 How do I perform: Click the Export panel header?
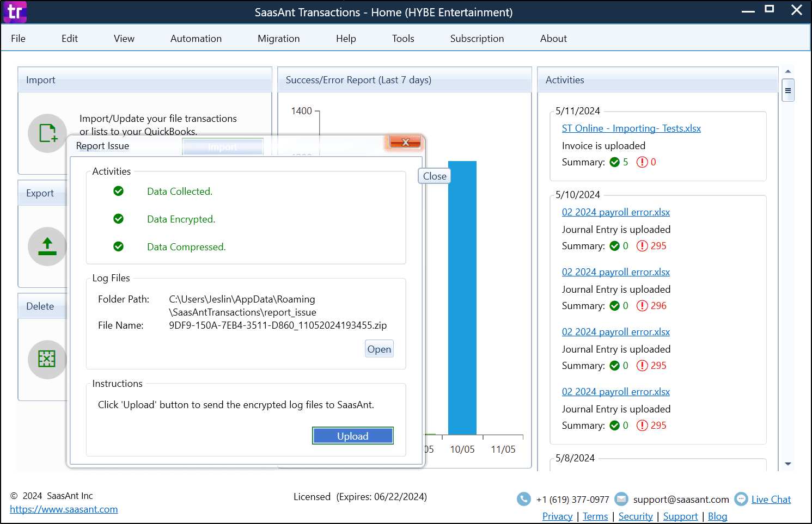pyautogui.click(x=42, y=193)
